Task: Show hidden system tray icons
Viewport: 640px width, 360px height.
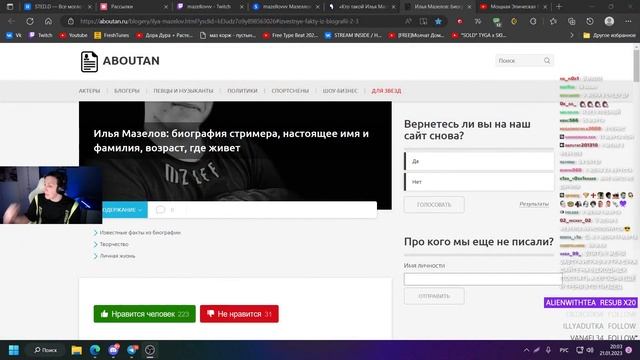Action: [527, 350]
